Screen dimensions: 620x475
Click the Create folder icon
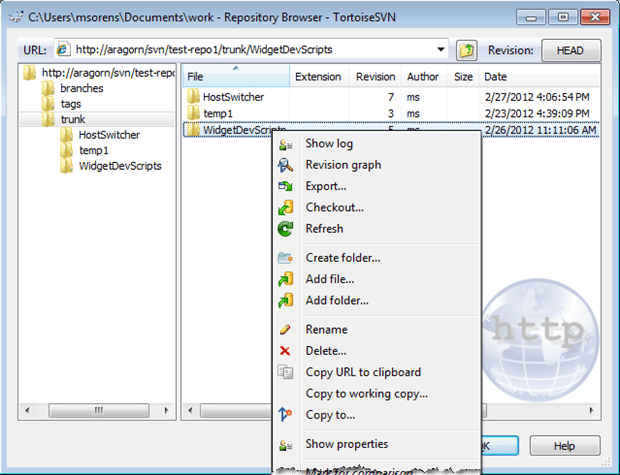[x=285, y=258]
